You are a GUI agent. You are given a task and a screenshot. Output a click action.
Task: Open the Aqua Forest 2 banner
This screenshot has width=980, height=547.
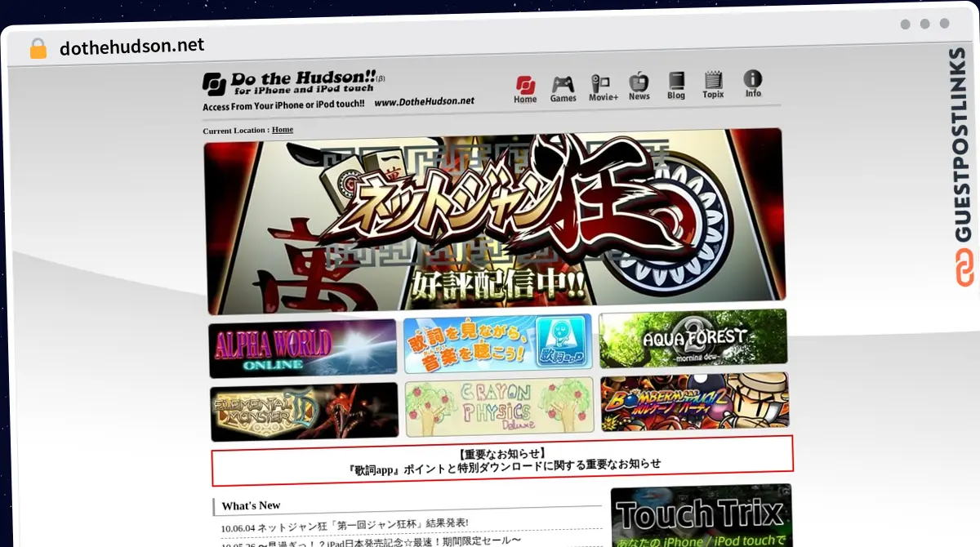(x=693, y=338)
